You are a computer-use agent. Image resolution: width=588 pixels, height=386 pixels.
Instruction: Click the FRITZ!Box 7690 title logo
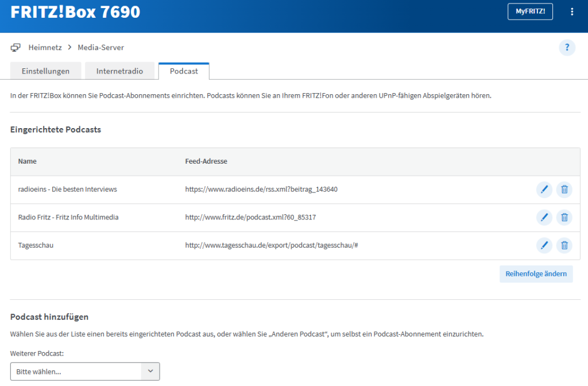(x=75, y=11)
